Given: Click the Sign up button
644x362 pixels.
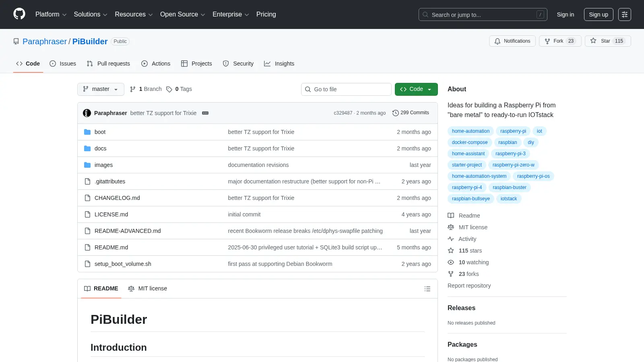Looking at the screenshot, I should click(599, 14).
